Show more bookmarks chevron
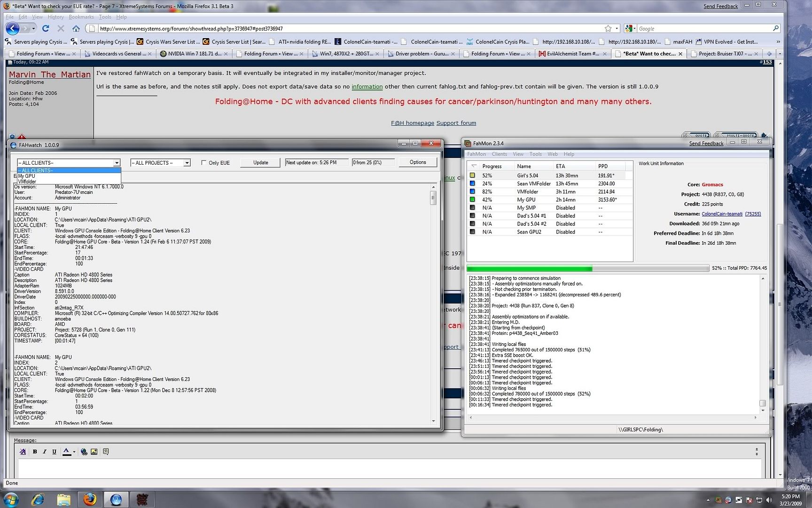This screenshot has height=508, width=812. [x=778, y=41]
